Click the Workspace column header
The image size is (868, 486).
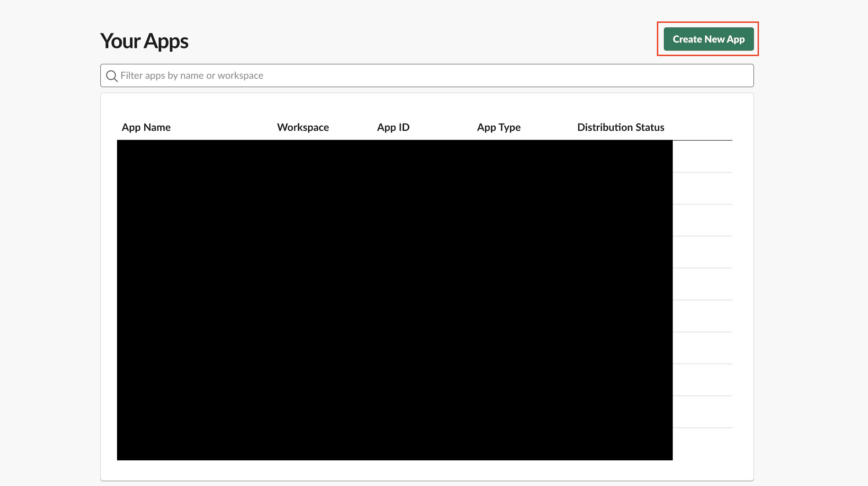coord(303,127)
